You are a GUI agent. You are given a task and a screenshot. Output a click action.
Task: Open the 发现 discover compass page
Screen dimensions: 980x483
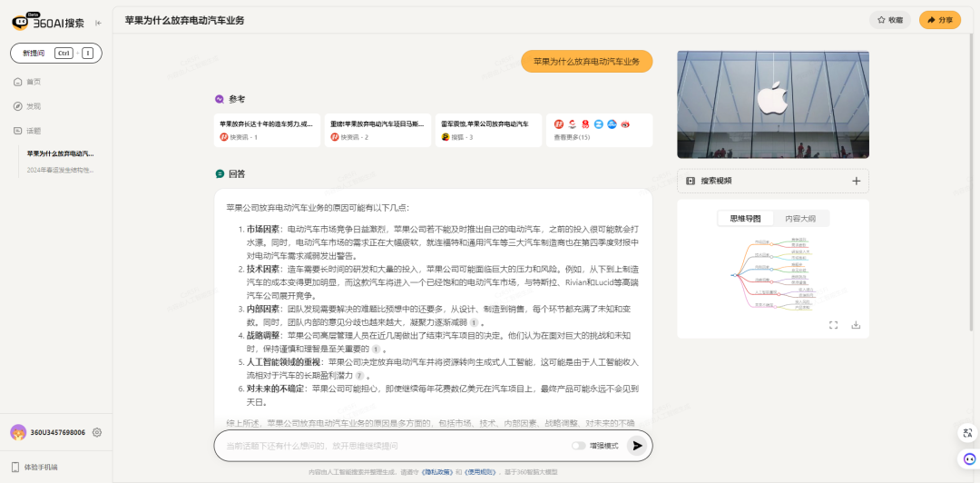33,106
